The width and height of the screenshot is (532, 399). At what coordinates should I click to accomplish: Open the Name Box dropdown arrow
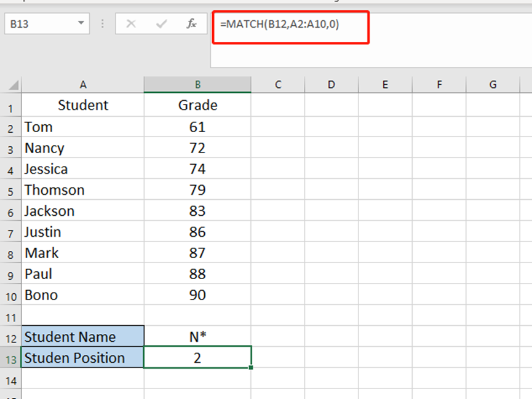point(81,23)
